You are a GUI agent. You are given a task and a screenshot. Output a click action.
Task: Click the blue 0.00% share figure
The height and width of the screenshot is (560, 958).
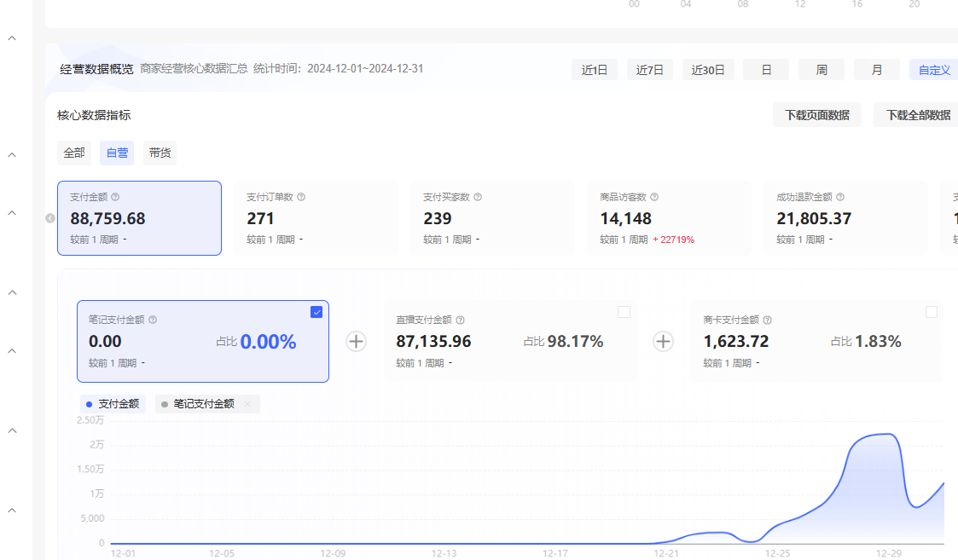click(x=268, y=342)
